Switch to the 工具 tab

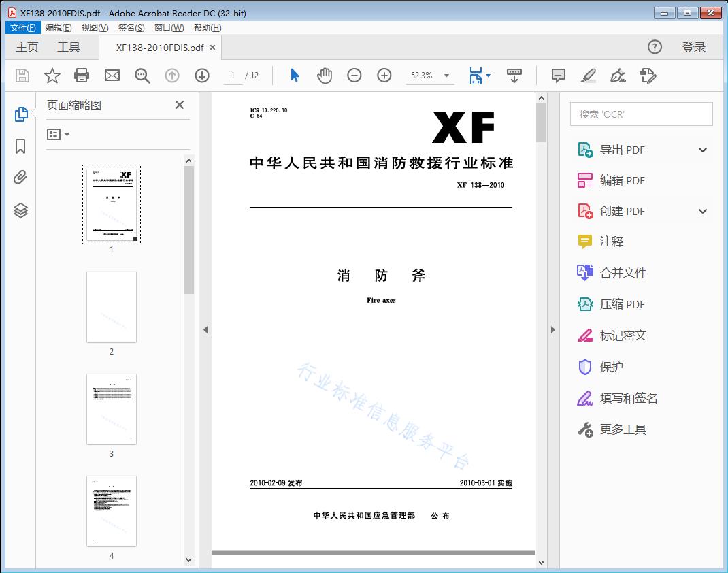coord(69,47)
